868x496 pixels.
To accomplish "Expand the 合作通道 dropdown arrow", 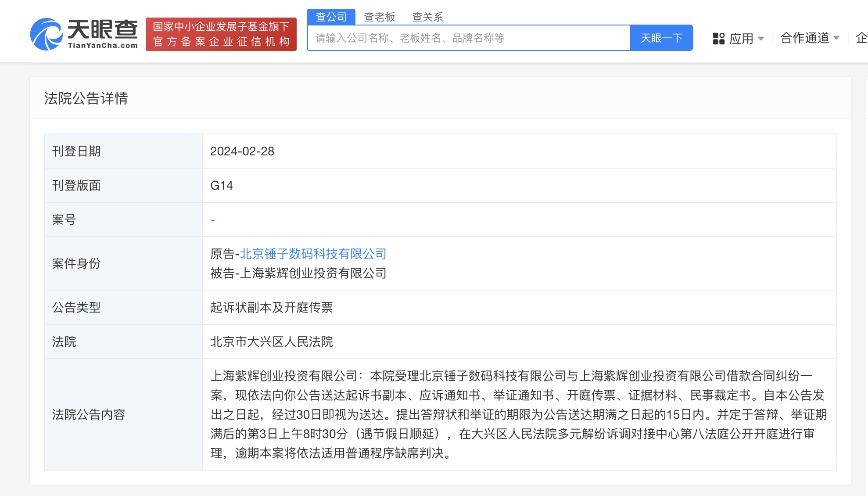I will point(836,38).
